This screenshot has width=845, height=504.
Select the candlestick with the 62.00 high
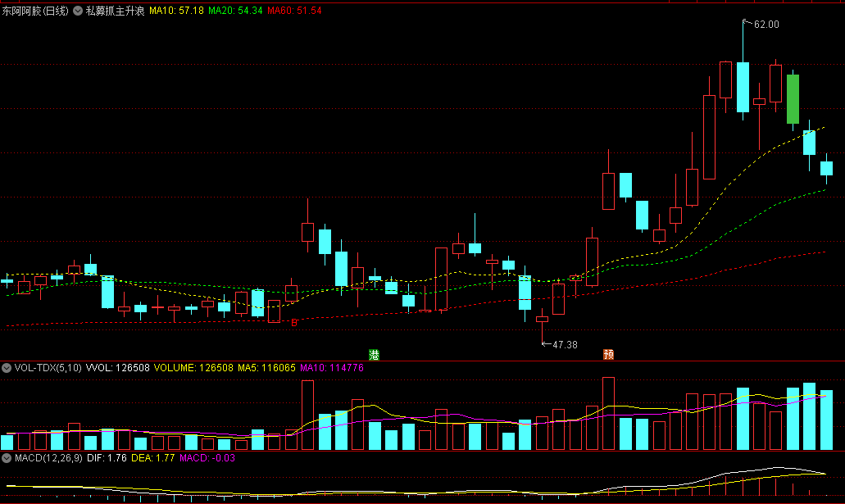point(743,86)
